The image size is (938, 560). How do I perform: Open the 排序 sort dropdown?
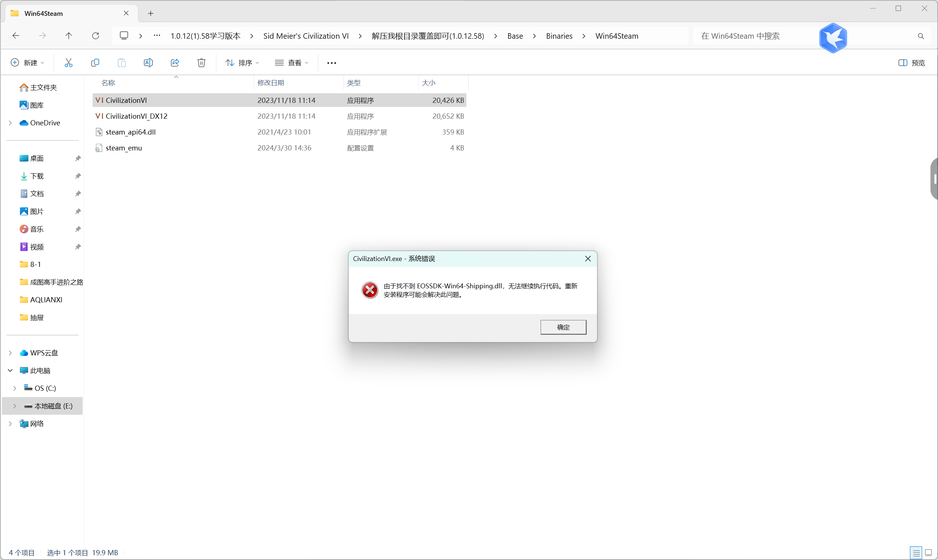pos(242,63)
